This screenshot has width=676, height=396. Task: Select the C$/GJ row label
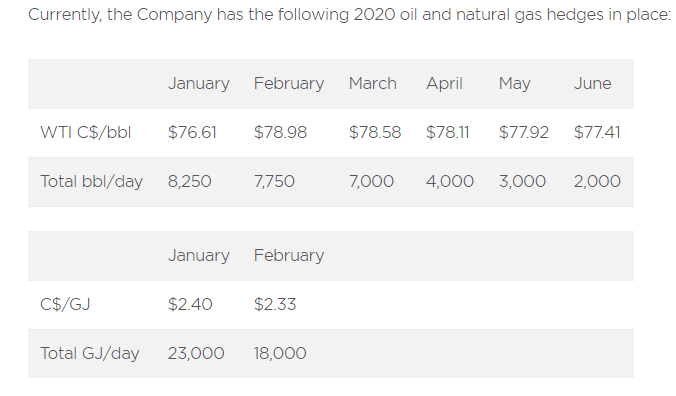[x=65, y=305]
